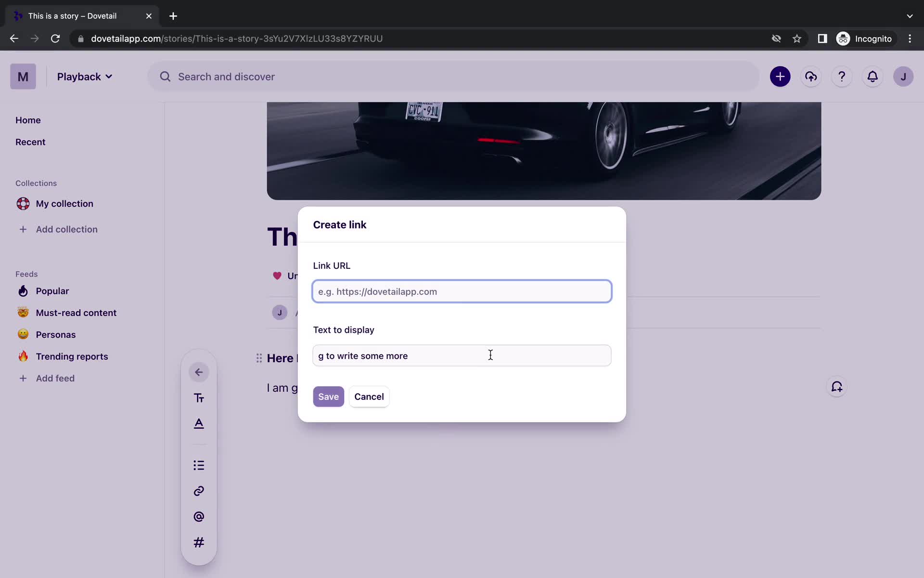Open the Home page
This screenshot has width=924, height=578.
(28, 120)
